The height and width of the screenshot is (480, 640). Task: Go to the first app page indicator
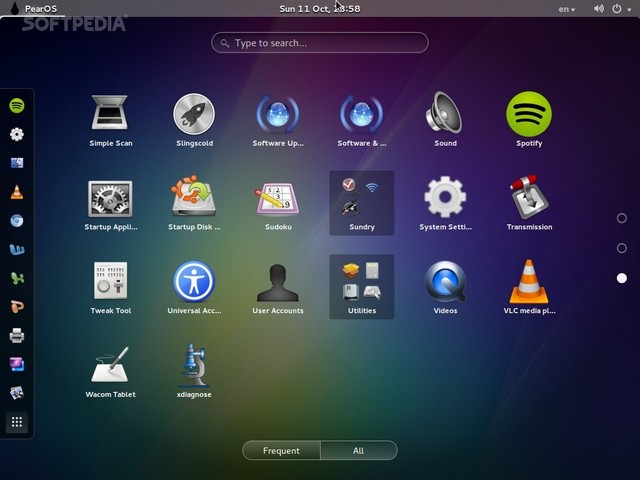(622, 218)
